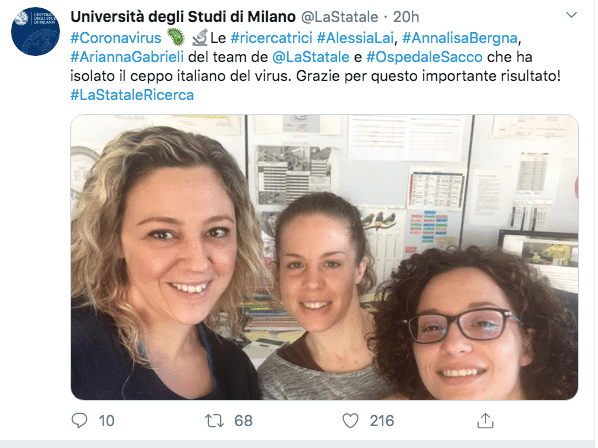Click the green microbe emoji
Screen dimensions: 598x448
176,37
